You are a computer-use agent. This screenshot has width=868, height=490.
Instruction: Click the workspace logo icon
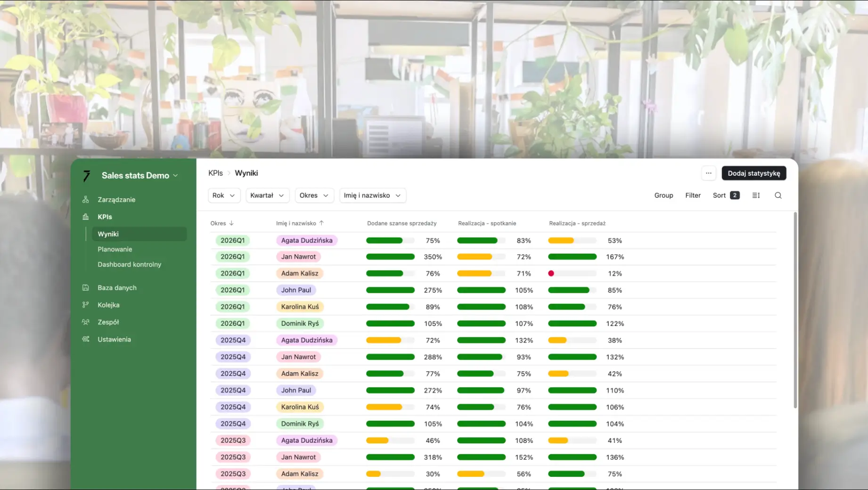coord(86,175)
